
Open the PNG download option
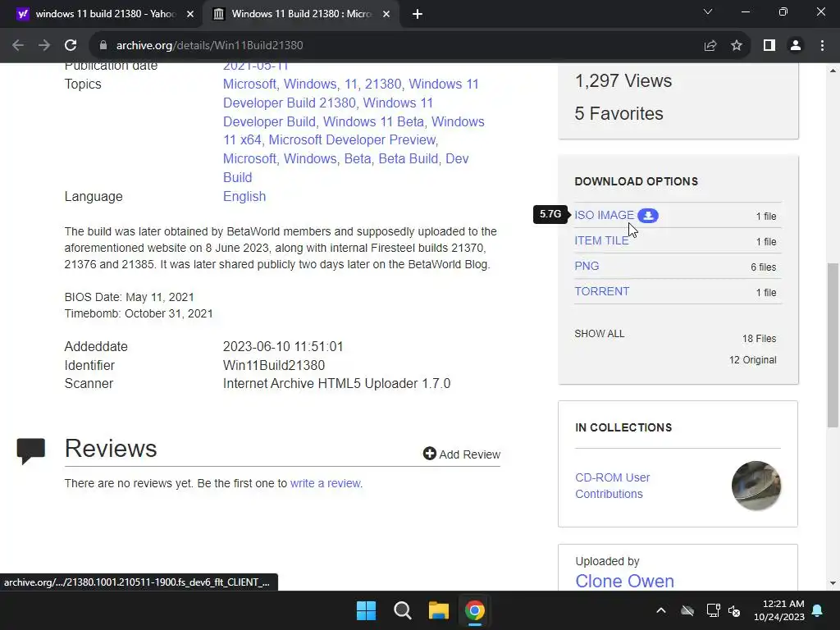click(x=587, y=267)
